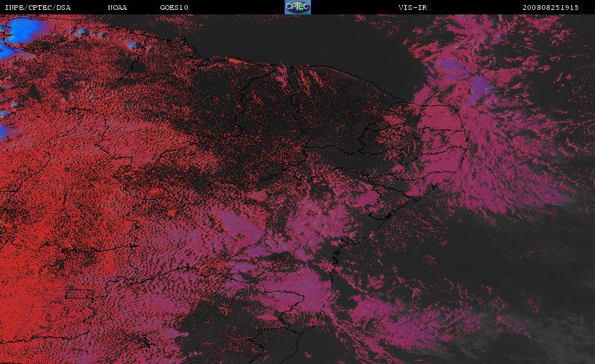Click the CPTEC logo in header

click(297, 7)
